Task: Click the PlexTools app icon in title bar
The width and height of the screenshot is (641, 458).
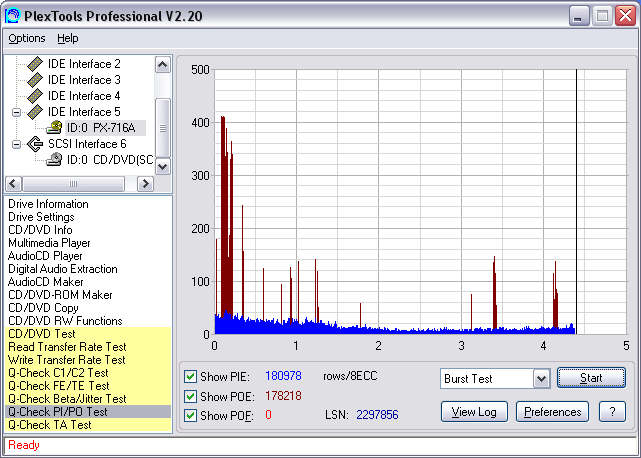Action: (12, 16)
